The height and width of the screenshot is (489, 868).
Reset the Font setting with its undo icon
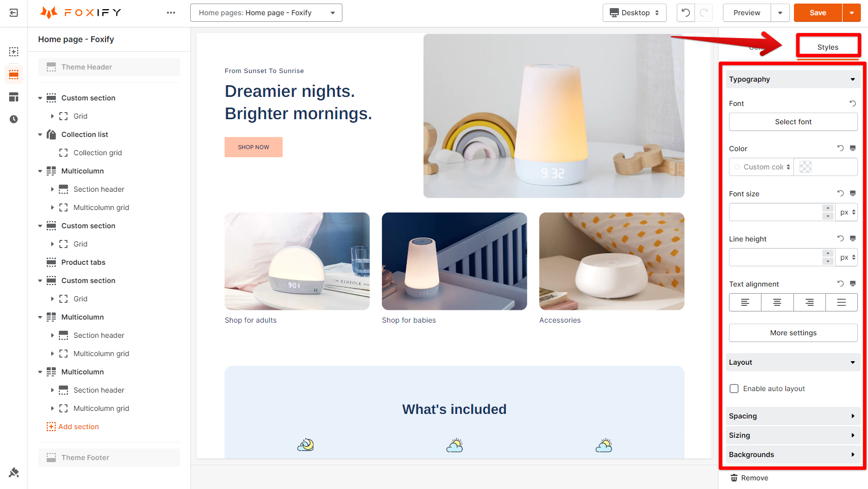(853, 103)
